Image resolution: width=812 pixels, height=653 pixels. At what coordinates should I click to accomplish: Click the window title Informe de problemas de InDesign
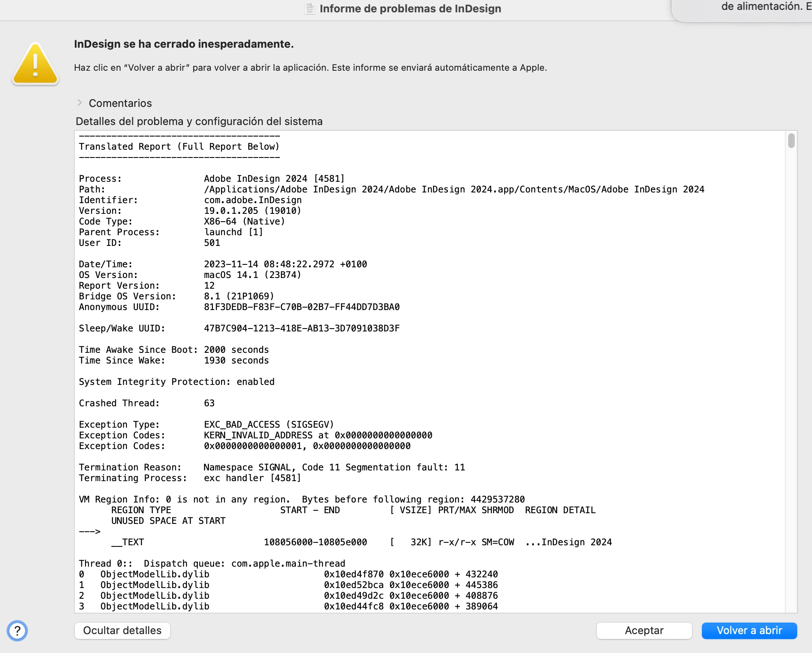(x=410, y=9)
